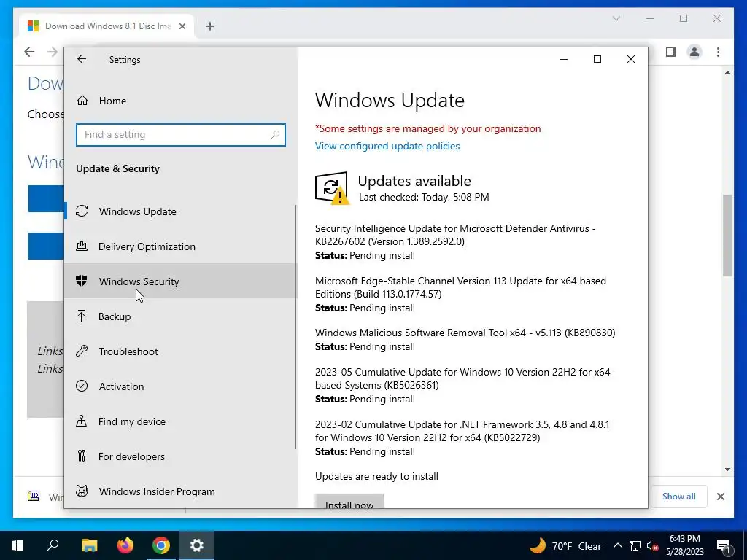Click the KB5026361 cumulative update text
The height and width of the screenshot is (560, 747).
(465, 378)
